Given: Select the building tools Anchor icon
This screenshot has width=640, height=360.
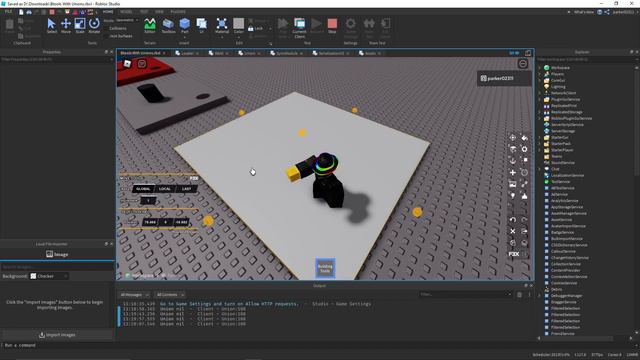Looking at the screenshot, I should (x=513, y=161).
